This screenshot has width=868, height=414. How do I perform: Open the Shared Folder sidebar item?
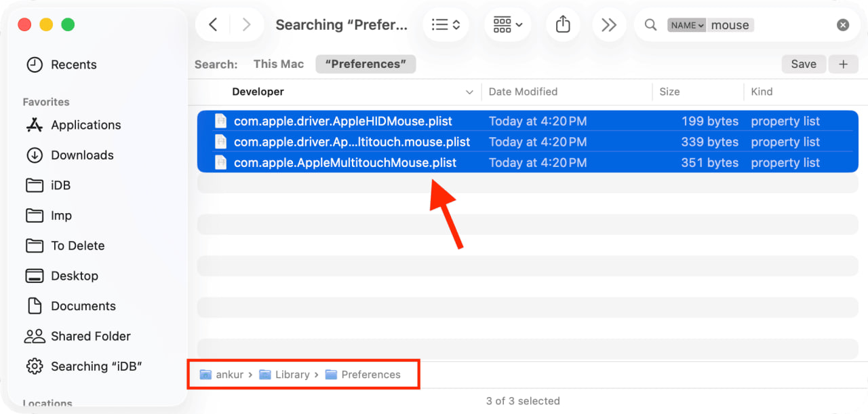pyautogui.click(x=90, y=336)
